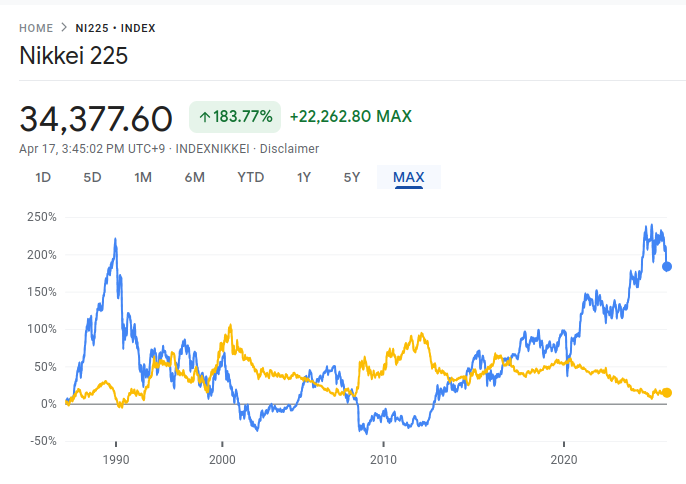Image resolution: width=686 pixels, height=484 pixels.
Task: Click the 34,377.60 index price
Action: tap(96, 119)
